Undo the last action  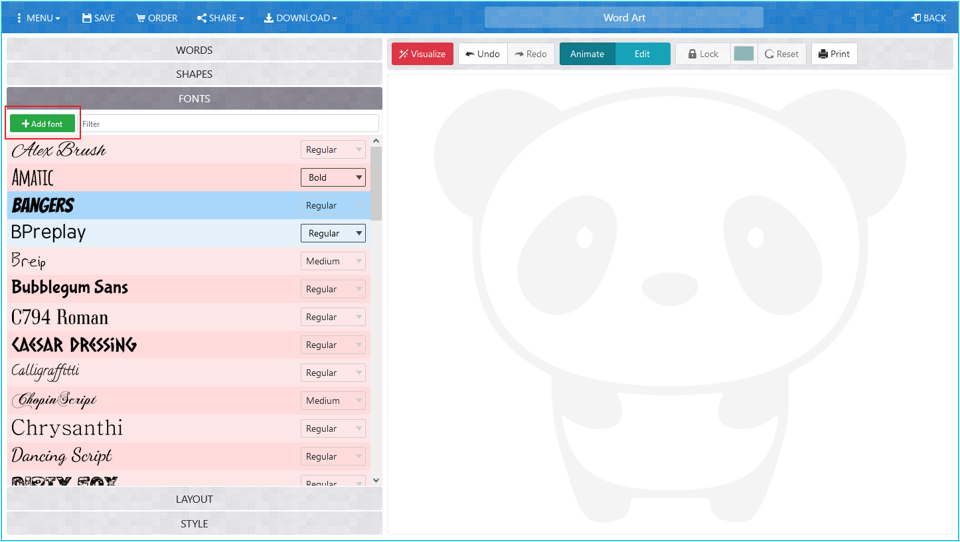(482, 54)
